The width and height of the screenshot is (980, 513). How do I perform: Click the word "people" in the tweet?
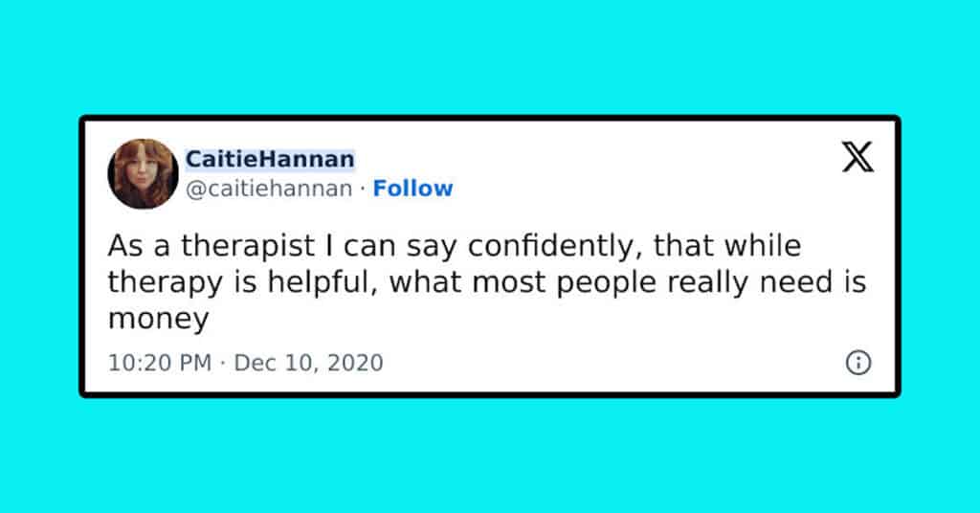[x=606, y=283]
